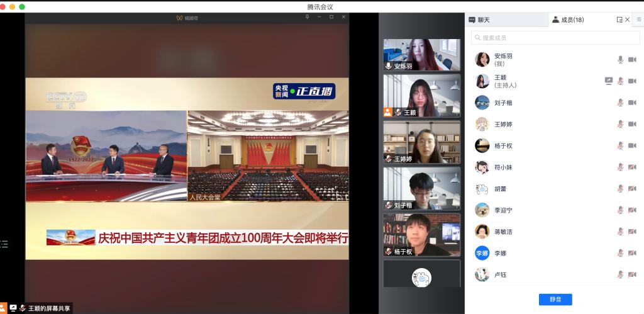The height and width of the screenshot is (314, 644).
Task: Click 卢钰's disabled camera icon
Action: click(x=632, y=274)
